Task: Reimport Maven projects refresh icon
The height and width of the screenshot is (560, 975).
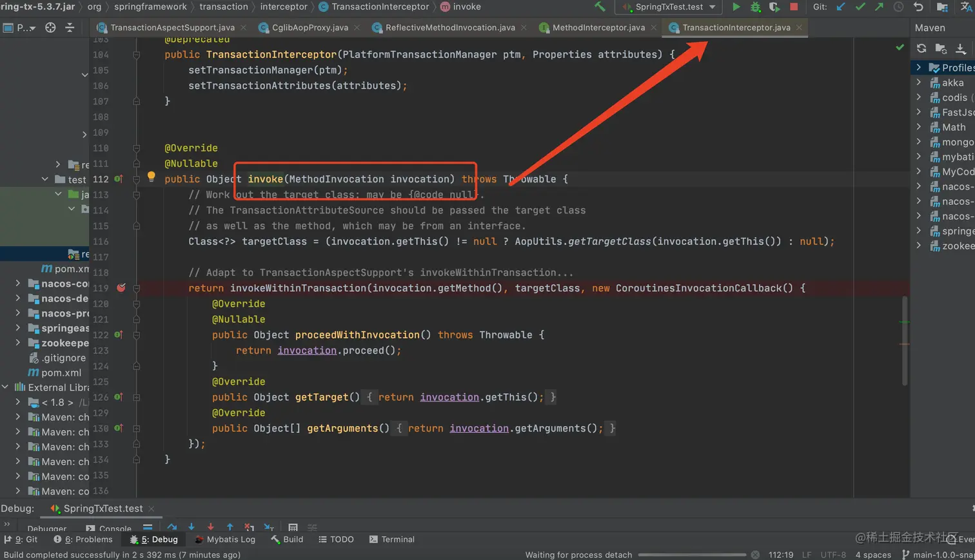Action: [921, 48]
